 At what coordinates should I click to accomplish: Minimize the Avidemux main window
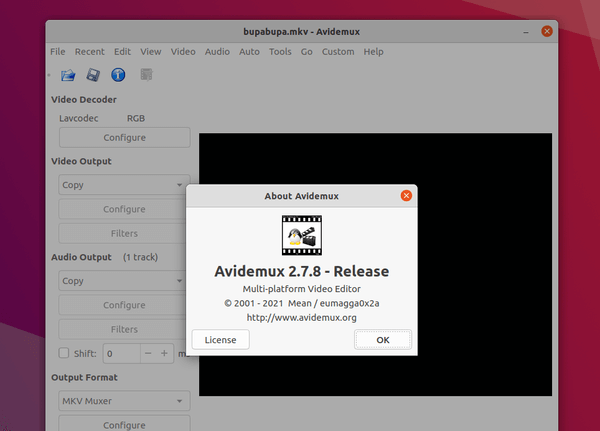pyautogui.click(x=526, y=32)
